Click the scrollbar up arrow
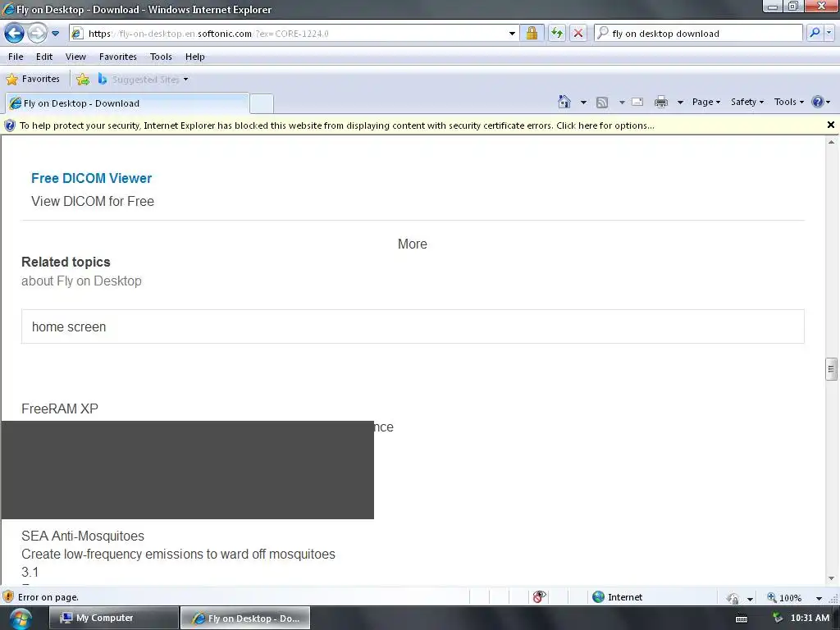This screenshot has width=840, height=630. (831, 142)
